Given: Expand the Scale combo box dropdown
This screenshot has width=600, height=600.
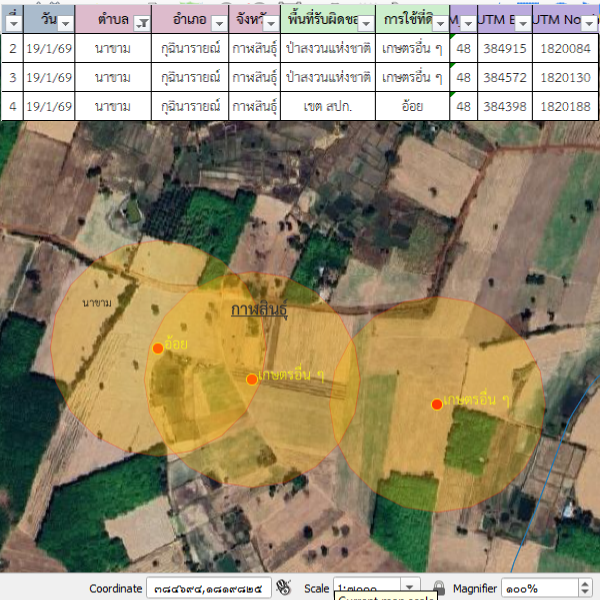Looking at the screenshot, I should (x=410, y=588).
